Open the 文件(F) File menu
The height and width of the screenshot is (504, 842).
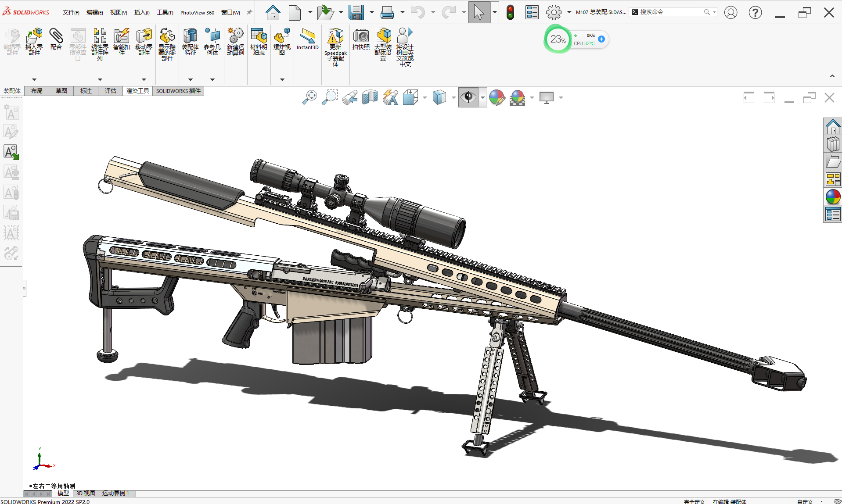pos(71,12)
